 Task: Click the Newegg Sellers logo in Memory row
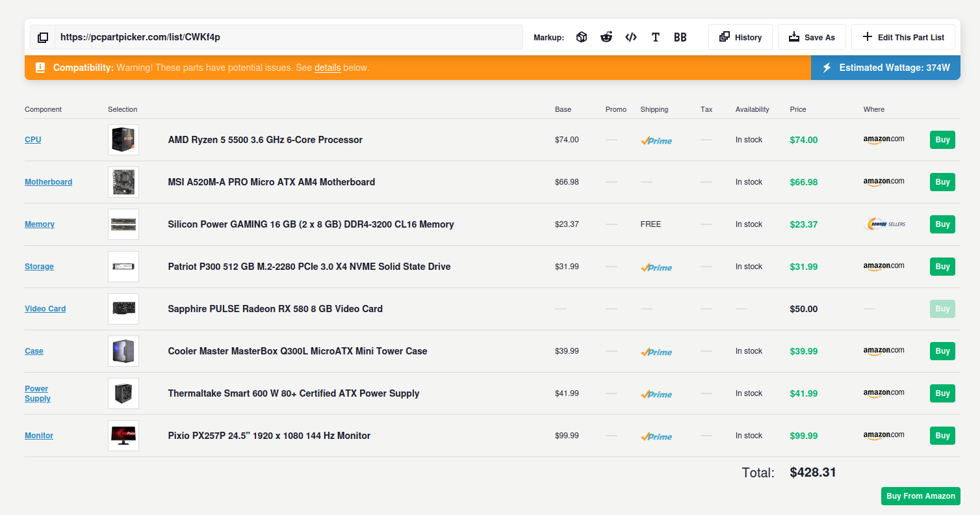[x=884, y=224]
